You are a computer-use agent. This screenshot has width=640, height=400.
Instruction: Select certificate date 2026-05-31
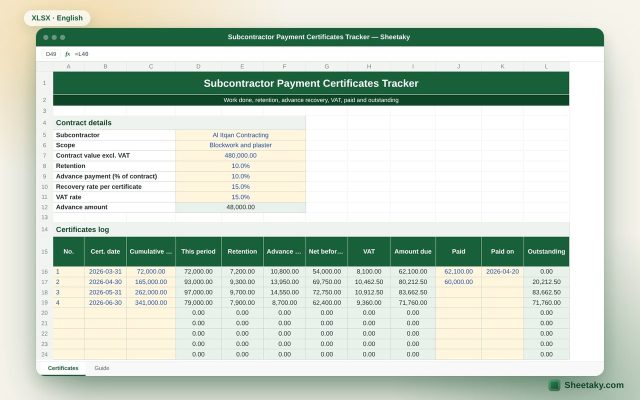[x=105, y=293]
